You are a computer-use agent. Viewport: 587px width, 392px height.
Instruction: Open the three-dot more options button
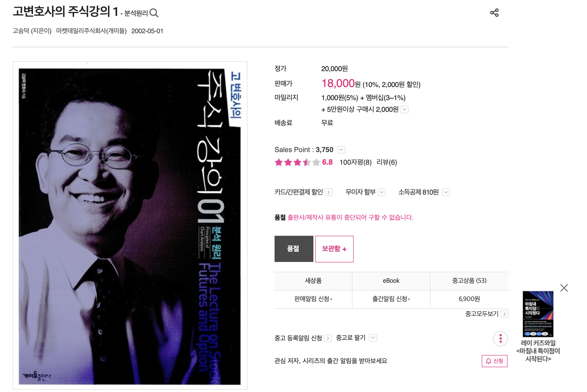pyautogui.click(x=500, y=338)
